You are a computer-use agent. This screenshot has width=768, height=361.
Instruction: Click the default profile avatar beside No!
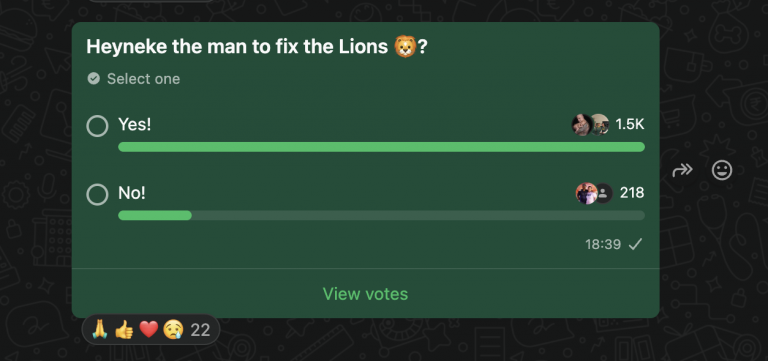(604, 193)
